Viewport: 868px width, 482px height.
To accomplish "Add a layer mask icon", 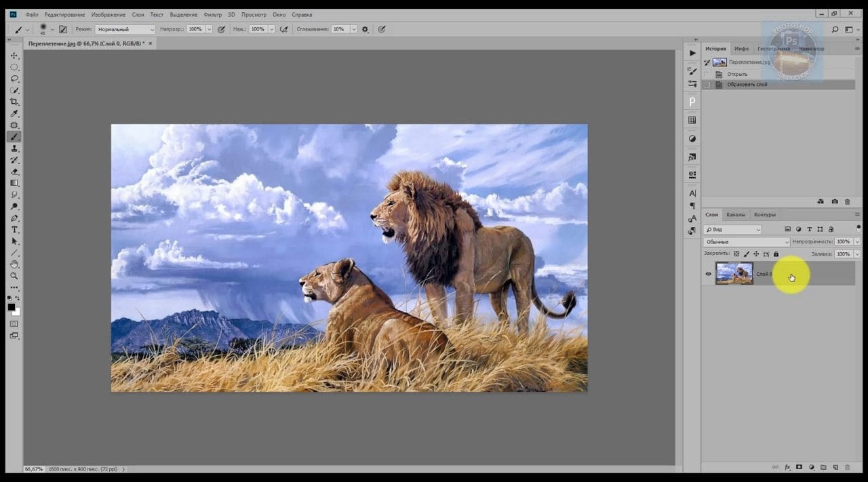I will (800, 467).
